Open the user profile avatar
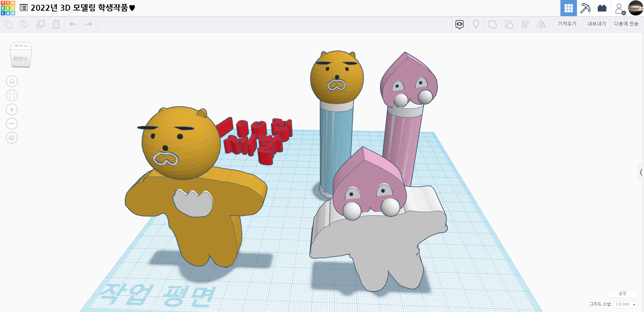The width and height of the screenshot is (644, 312). (x=636, y=8)
